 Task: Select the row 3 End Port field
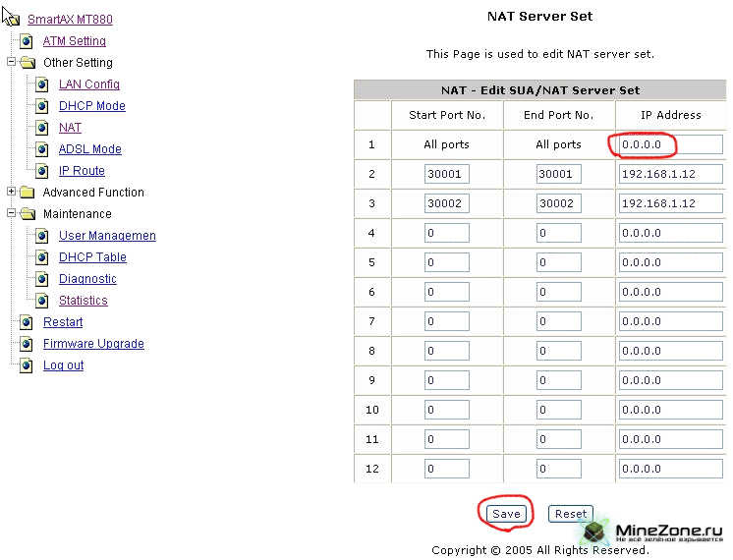pyautogui.click(x=558, y=204)
